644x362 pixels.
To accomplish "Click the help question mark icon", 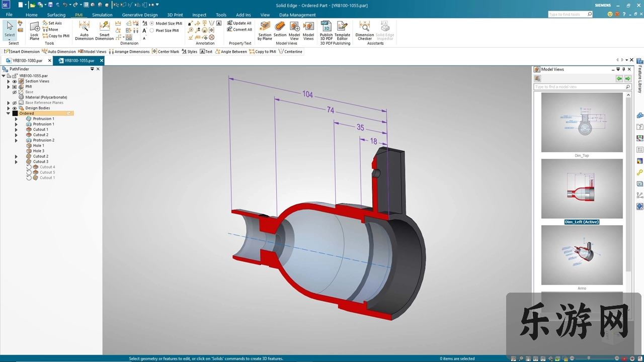I will click(624, 15).
